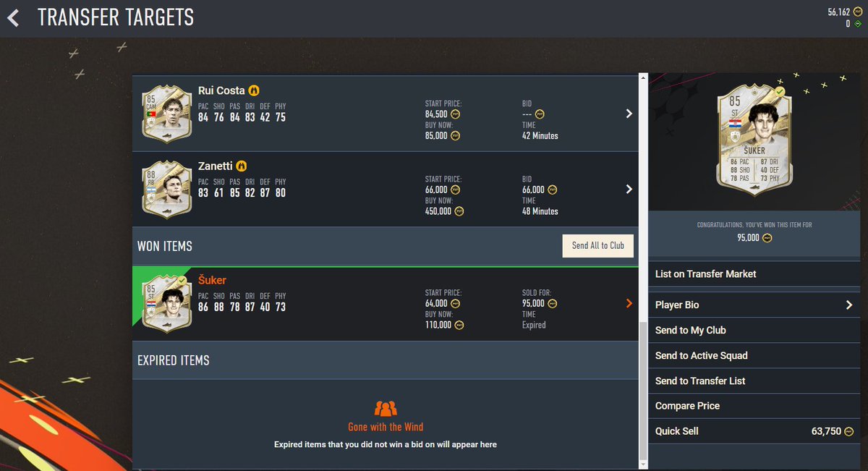
Task: Click the icon badge next to Rui Costa's name
Action: pyautogui.click(x=255, y=91)
